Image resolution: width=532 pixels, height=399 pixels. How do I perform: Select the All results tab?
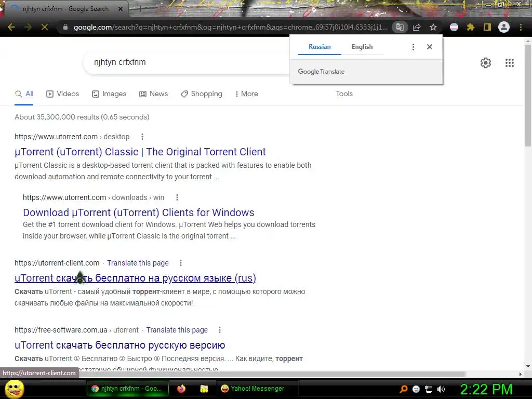pyautogui.click(x=24, y=94)
